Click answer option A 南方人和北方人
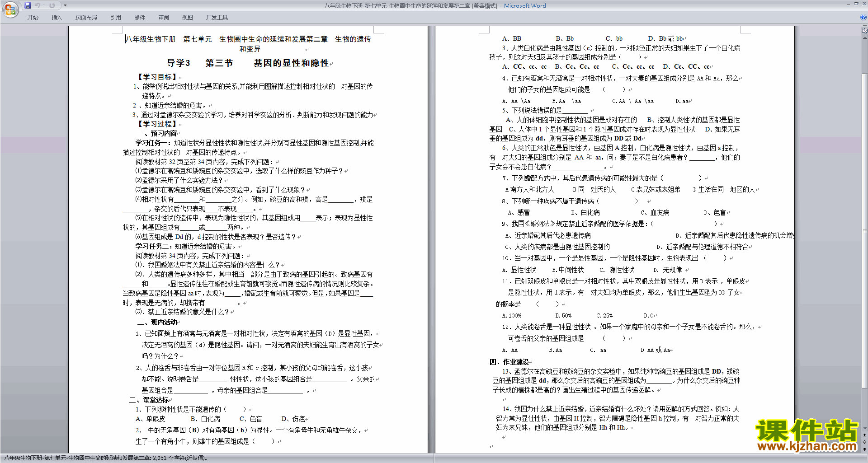 click(529, 189)
